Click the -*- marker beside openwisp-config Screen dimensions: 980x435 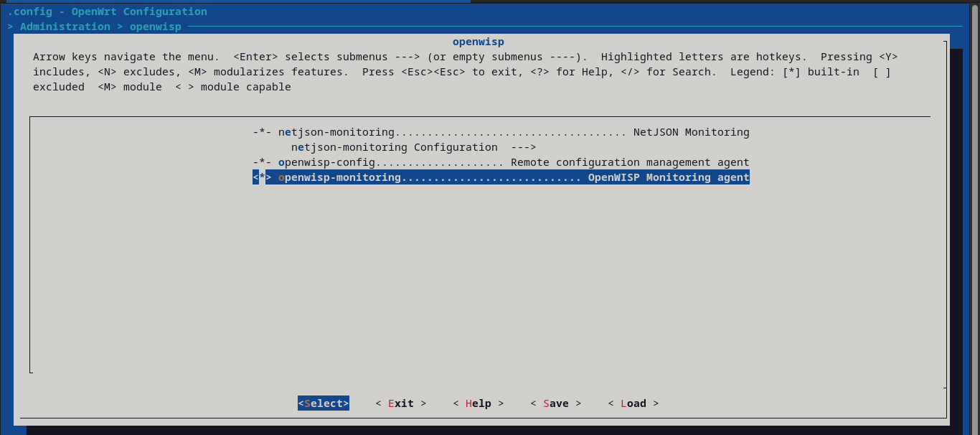262,162
